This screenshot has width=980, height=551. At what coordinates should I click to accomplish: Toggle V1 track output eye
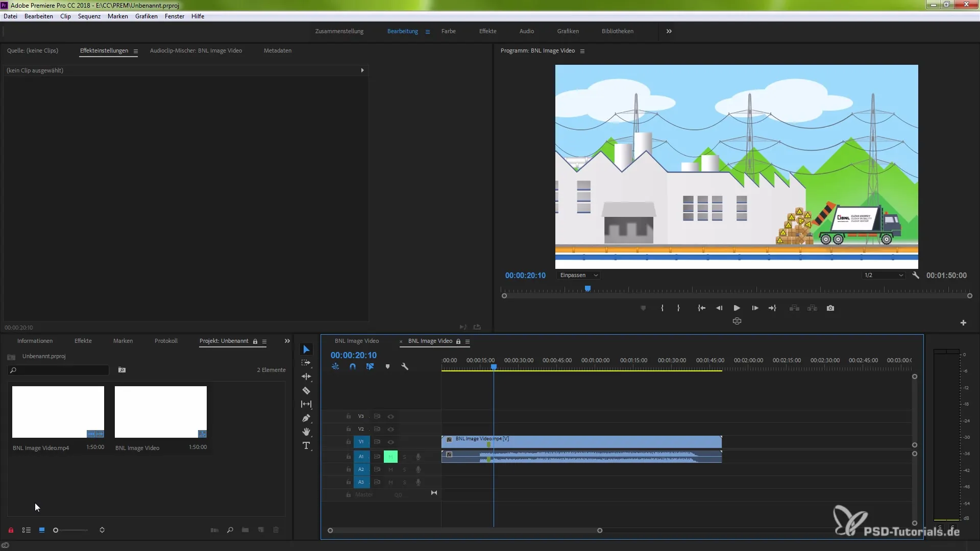pos(390,442)
